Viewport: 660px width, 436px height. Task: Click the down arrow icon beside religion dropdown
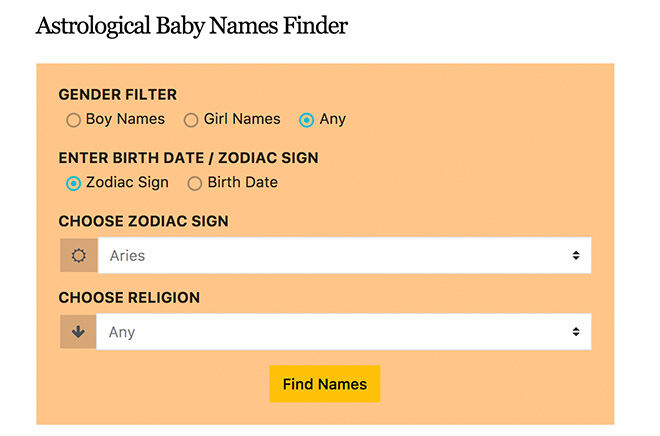coord(78,332)
